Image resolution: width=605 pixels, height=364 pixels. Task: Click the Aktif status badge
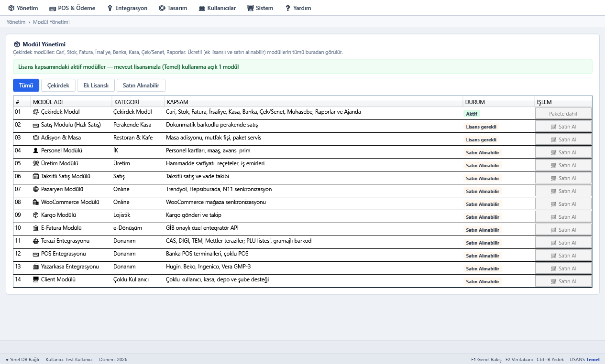pyautogui.click(x=472, y=114)
